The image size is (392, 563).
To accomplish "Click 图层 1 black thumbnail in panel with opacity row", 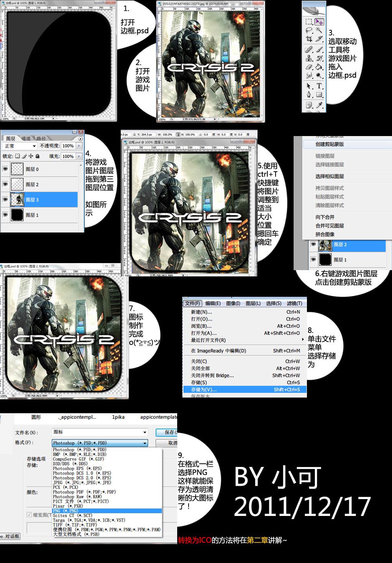I will (x=17, y=215).
